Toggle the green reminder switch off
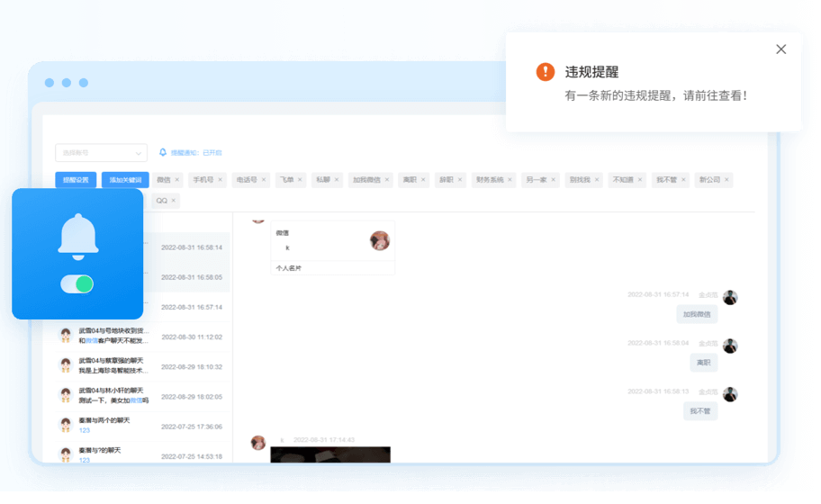 (77, 284)
